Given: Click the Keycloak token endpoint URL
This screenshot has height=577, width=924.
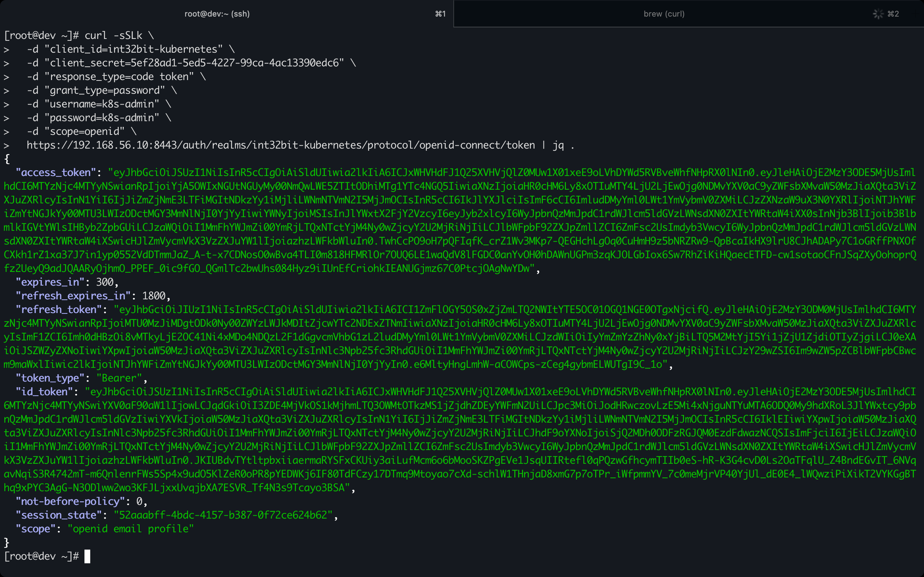Looking at the screenshot, I should tap(281, 145).
